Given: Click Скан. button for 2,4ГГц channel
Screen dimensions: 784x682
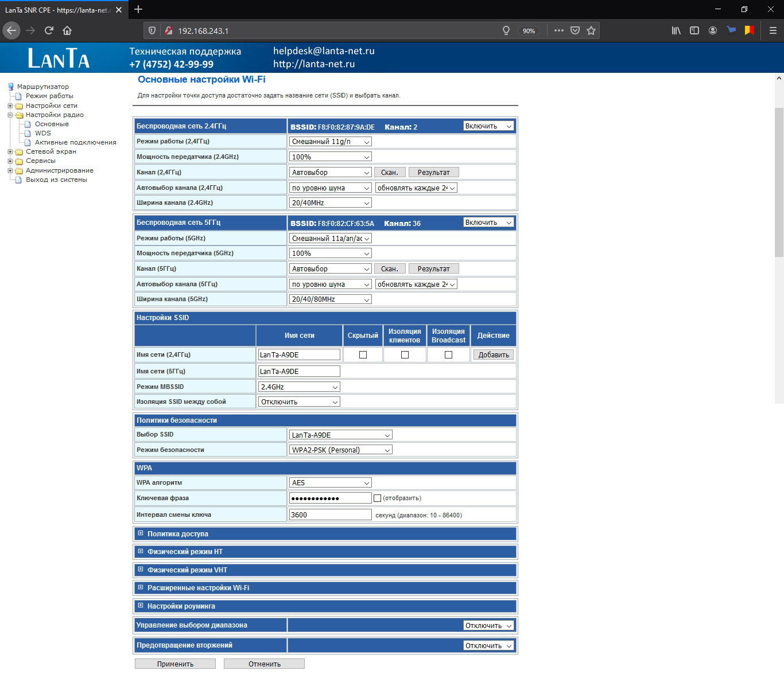Looking at the screenshot, I should pyautogui.click(x=390, y=172).
